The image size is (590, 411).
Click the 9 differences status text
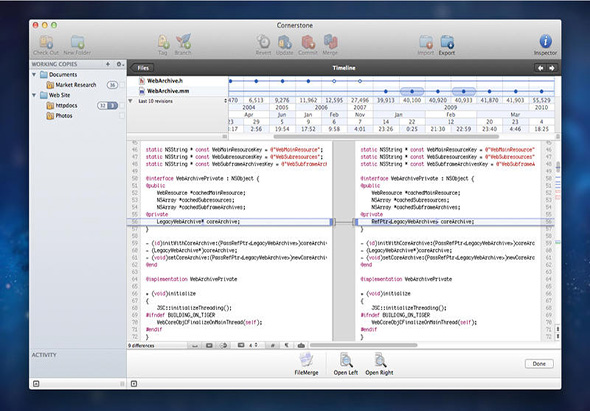click(x=141, y=346)
